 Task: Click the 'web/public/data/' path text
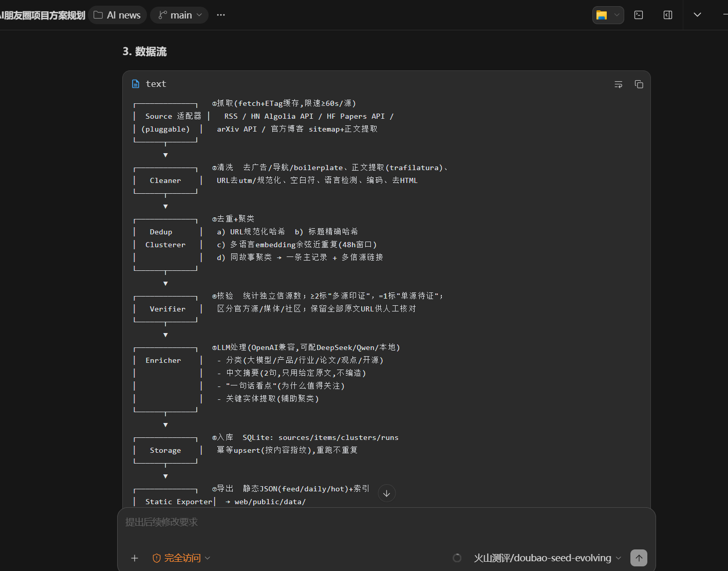[270, 502]
